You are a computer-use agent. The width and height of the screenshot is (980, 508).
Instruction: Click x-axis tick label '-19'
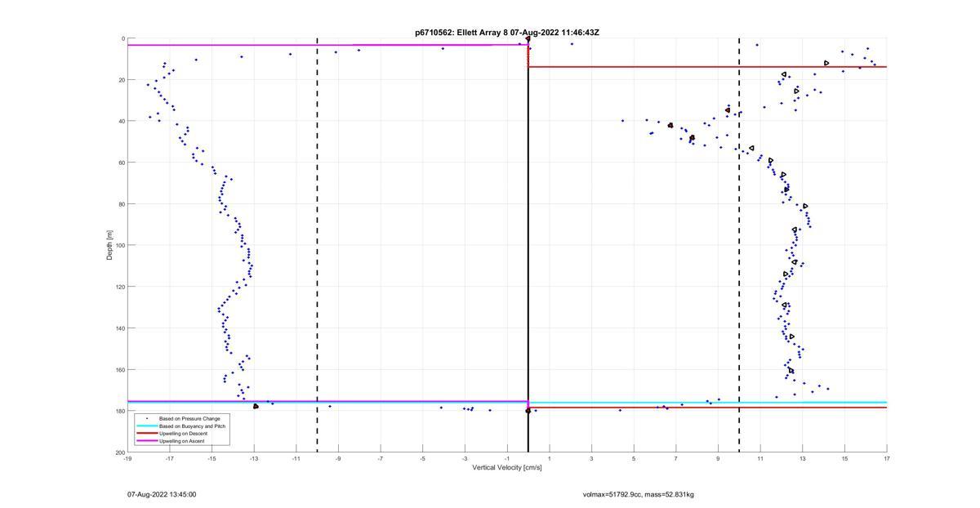[127, 458]
